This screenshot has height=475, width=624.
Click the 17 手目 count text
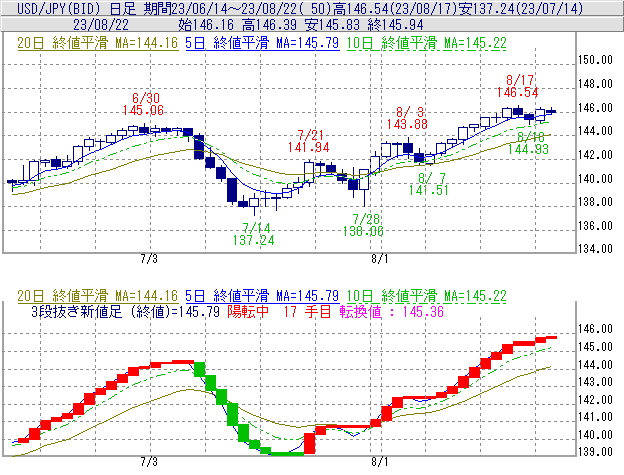click(x=307, y=311)
